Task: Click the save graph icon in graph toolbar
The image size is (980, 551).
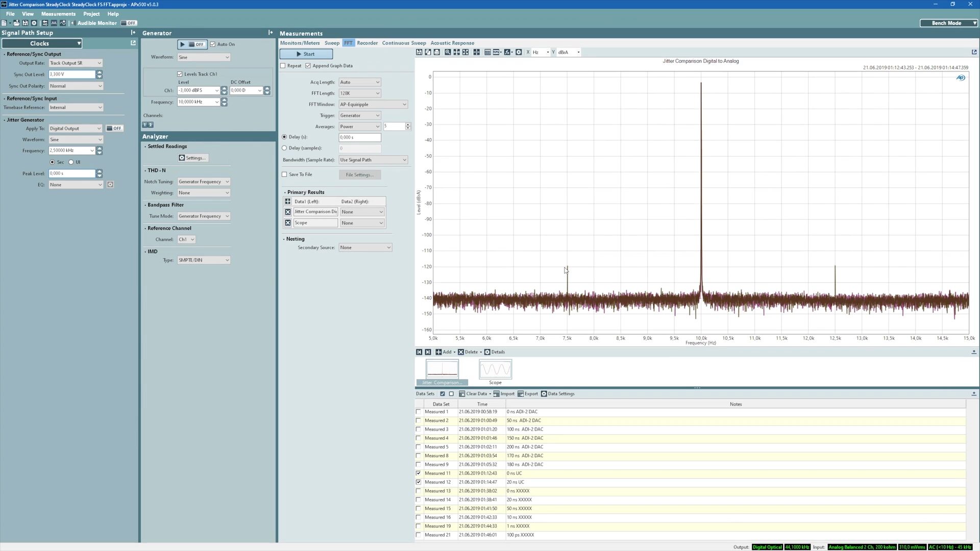Action: tap(419, 52)
